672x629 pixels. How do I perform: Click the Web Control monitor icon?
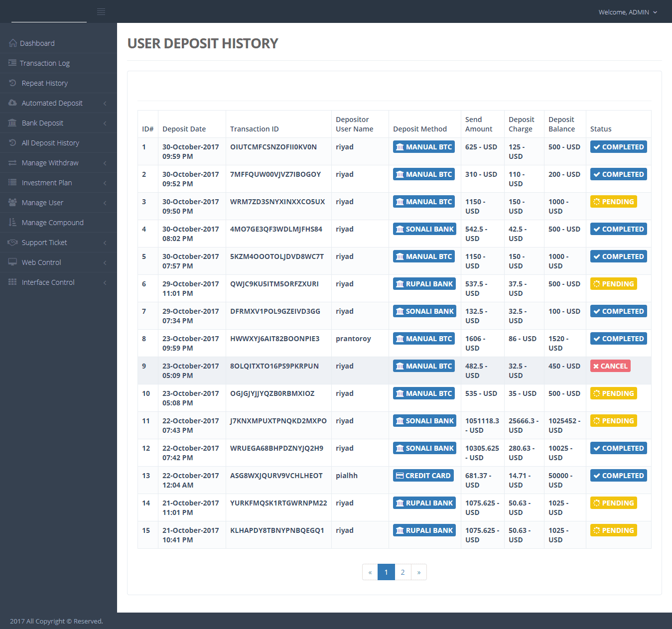click(13, 262)
